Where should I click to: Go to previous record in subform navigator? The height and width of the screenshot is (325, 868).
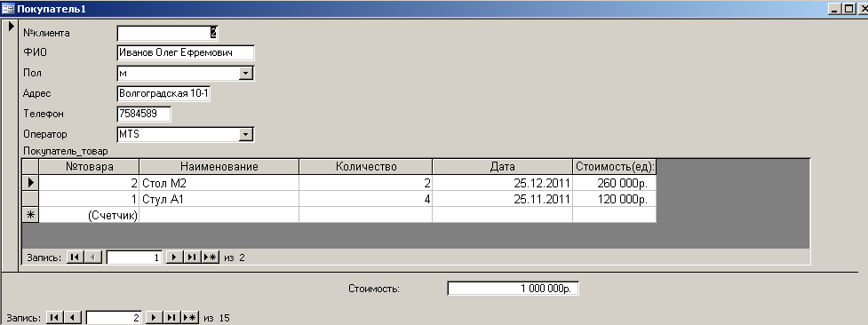(x=93, y=257)
